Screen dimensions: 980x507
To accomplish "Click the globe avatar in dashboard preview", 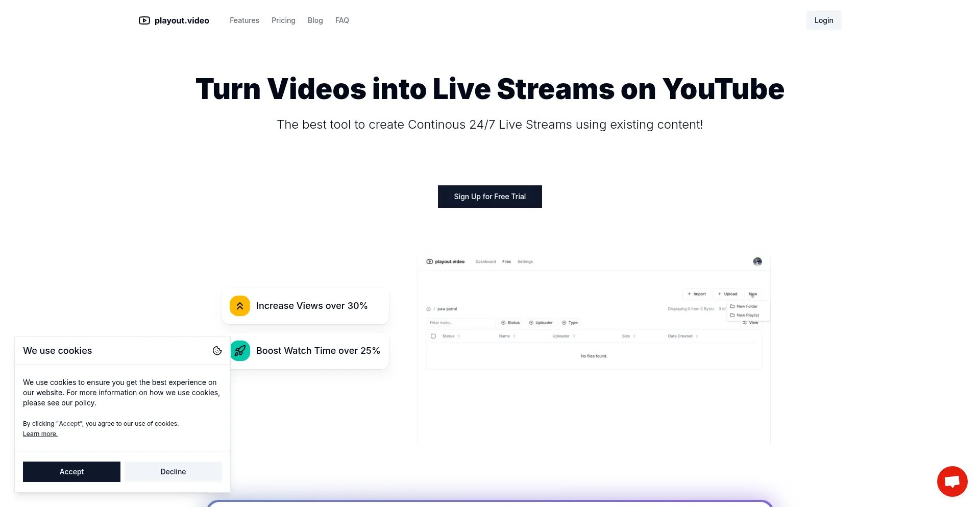I will [757, 261].
